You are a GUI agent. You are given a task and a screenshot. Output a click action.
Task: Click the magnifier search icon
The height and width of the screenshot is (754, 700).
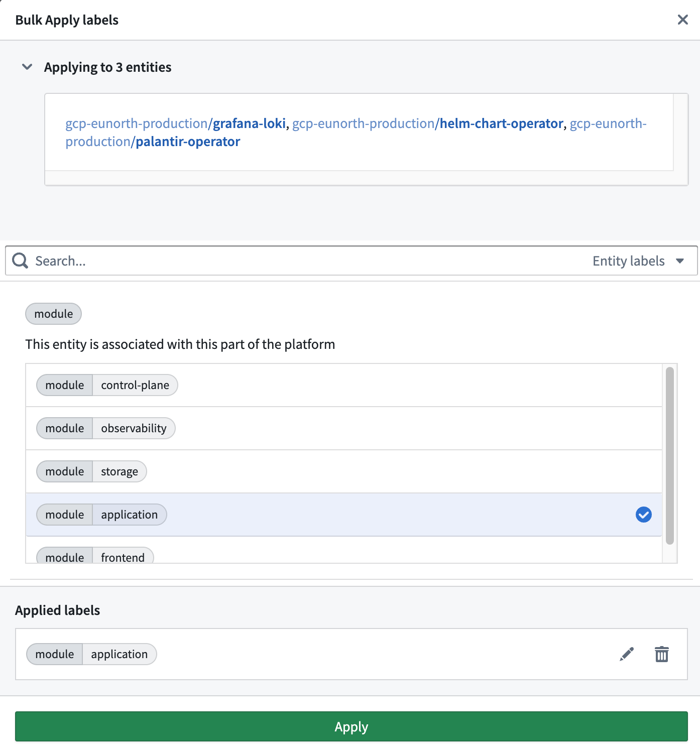pyautogui.click(x=20, y=261)
